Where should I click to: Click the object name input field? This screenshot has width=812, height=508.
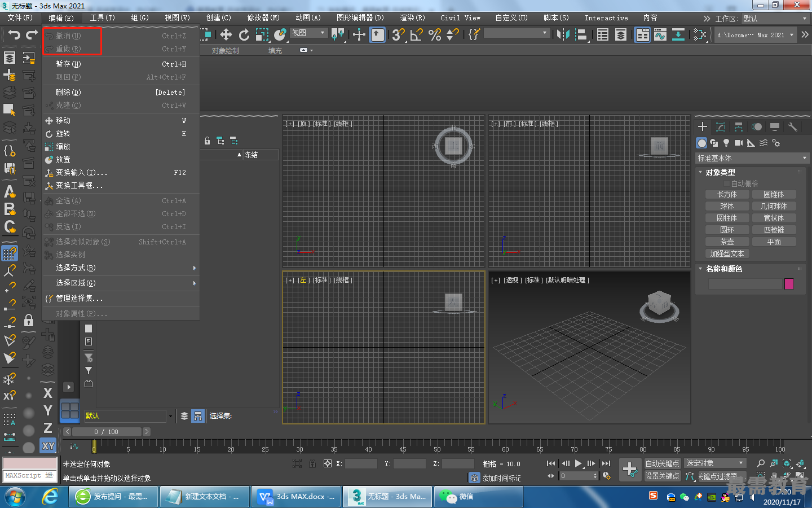point(745,283)
